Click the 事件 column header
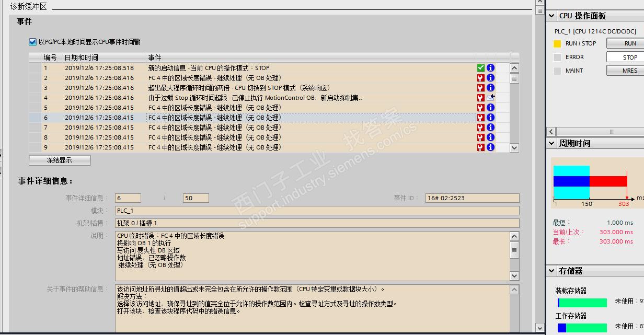 pyautogui.click(x=310, y=57)
